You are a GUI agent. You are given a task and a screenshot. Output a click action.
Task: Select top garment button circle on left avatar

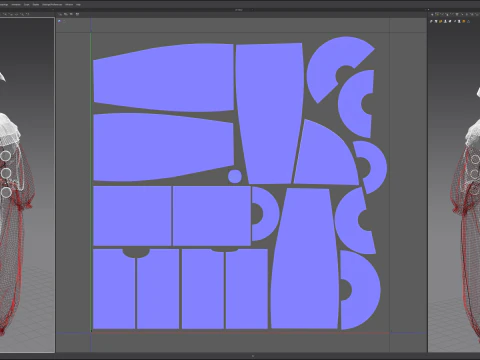[x=6, y=155]
